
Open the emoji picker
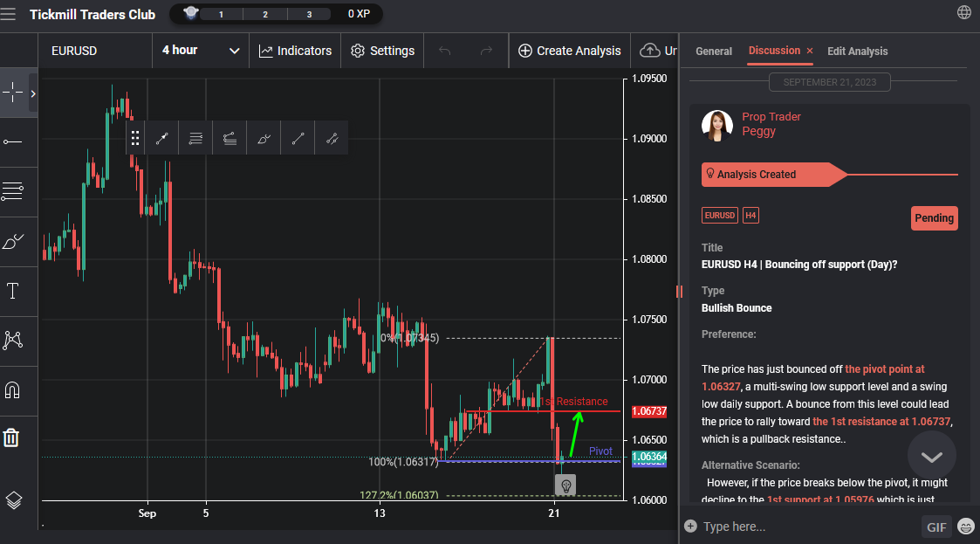coord(966,527)
